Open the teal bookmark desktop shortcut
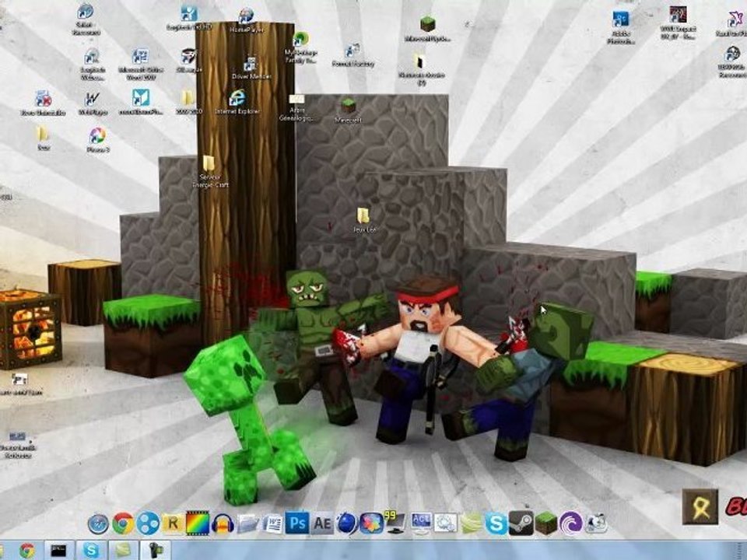 point(141,103)
